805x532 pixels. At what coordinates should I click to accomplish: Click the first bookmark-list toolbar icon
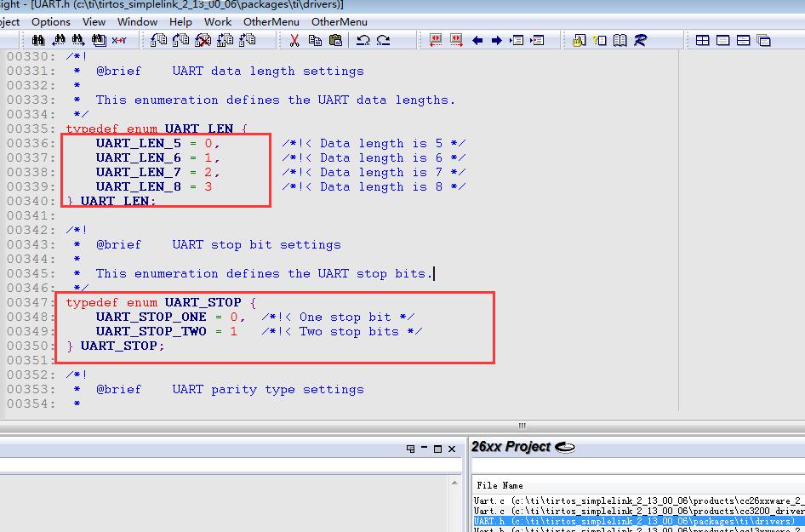(158, 40)
